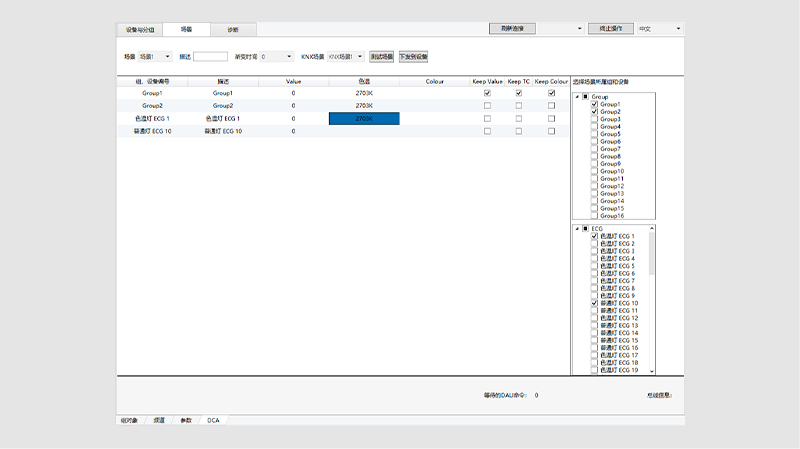Enable Keep Value for Group2 row

tap(488, 105)
